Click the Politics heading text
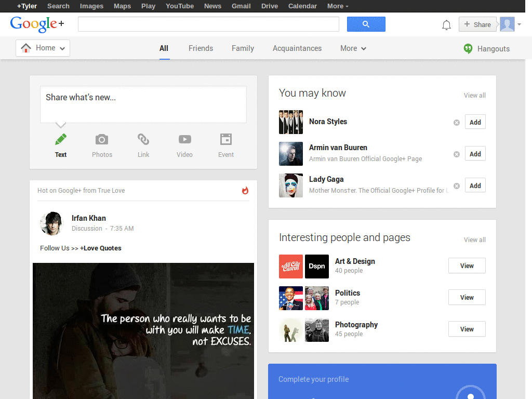Screen dimensions: 532x399 click(x=348, y=293)
